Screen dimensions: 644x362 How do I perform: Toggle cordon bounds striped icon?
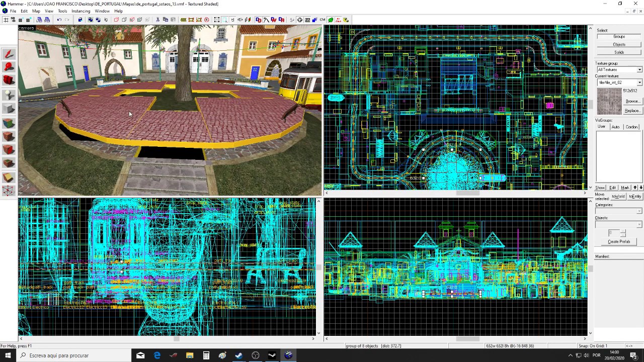183,20
